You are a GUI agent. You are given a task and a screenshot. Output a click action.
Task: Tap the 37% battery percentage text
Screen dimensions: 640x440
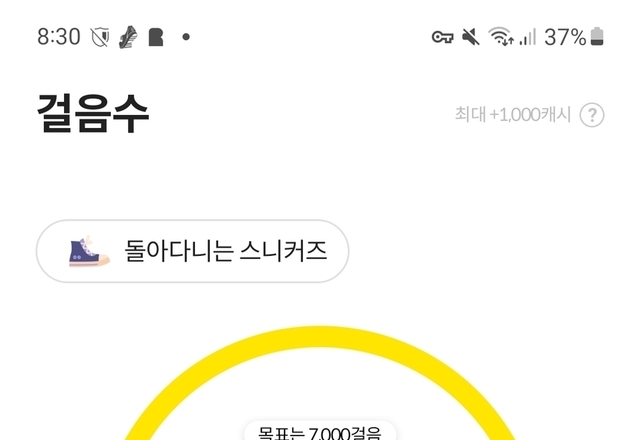(x=566, y=37)
